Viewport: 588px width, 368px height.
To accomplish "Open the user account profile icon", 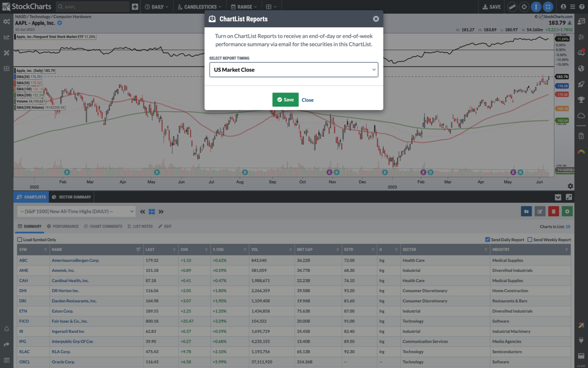I will [x=563, y=7].
